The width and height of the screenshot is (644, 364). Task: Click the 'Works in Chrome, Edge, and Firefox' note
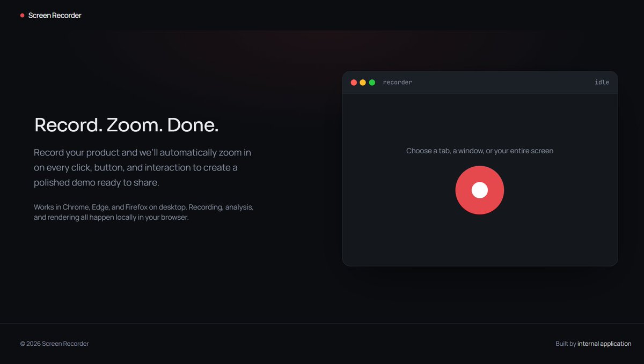click(144, 212)
